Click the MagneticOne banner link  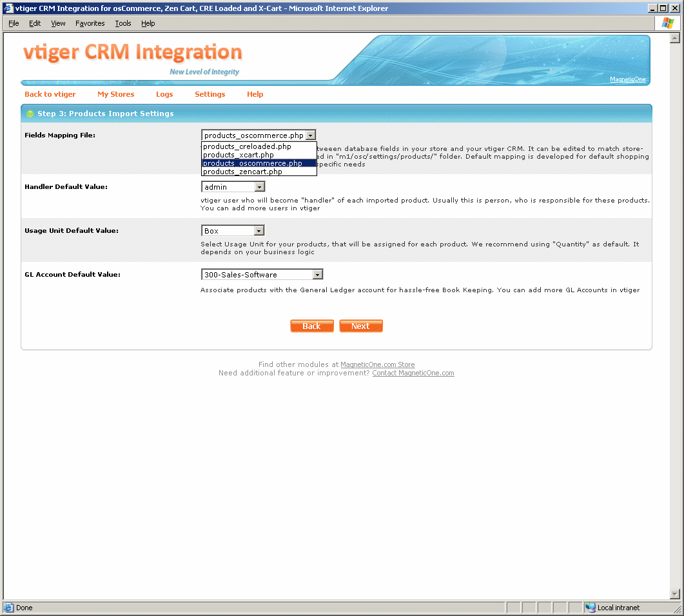[627, 79]
